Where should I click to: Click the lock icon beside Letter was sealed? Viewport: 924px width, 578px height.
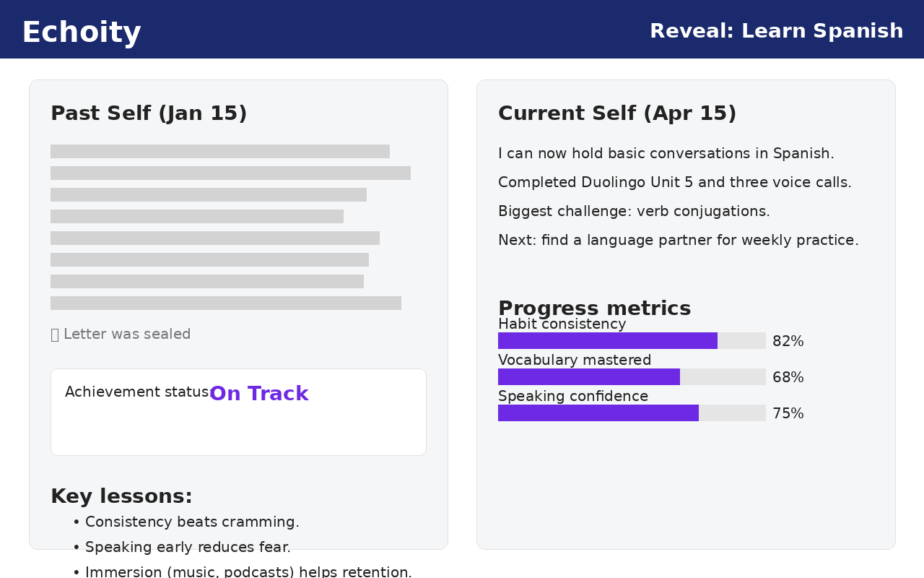(x=55, y=335)
